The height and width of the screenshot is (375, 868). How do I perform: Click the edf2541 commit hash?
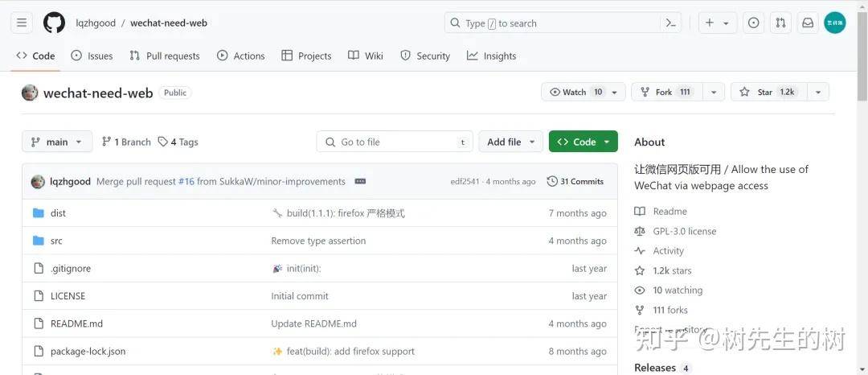465,181
